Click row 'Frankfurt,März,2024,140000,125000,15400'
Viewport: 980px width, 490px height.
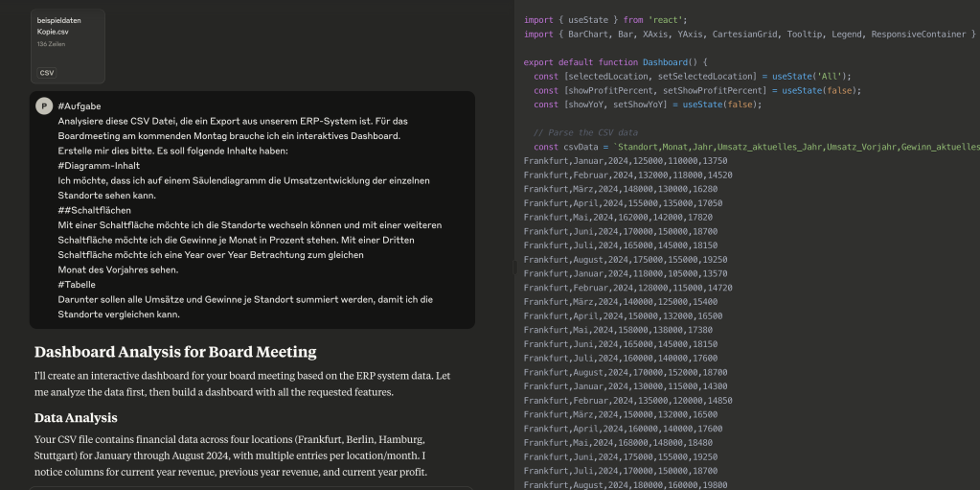(x=621, y=302)
